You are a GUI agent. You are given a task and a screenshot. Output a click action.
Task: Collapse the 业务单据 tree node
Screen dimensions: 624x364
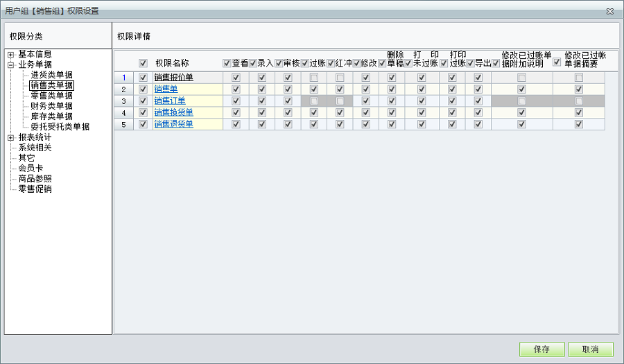click(10, 65)
